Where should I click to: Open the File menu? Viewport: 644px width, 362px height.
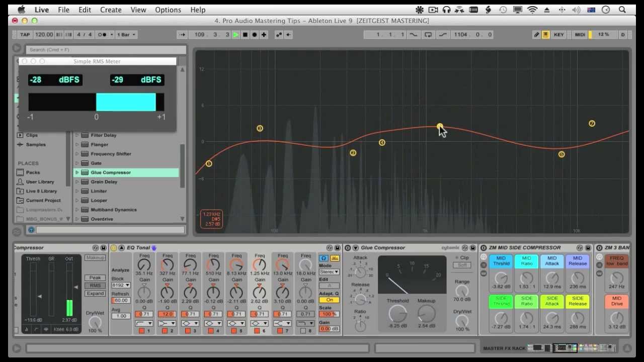click(x=63, y=10)
